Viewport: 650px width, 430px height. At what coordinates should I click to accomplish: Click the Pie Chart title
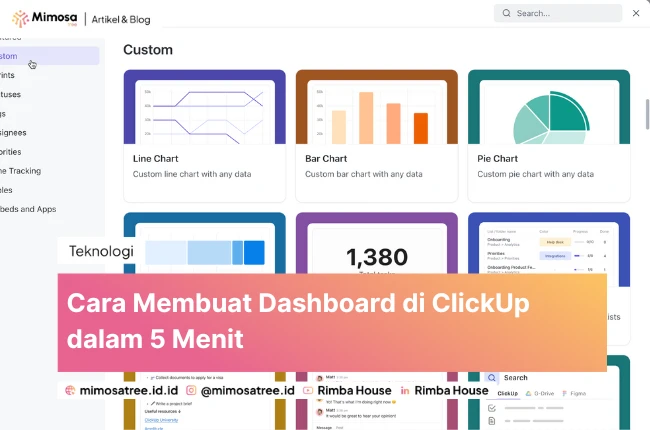497,158
